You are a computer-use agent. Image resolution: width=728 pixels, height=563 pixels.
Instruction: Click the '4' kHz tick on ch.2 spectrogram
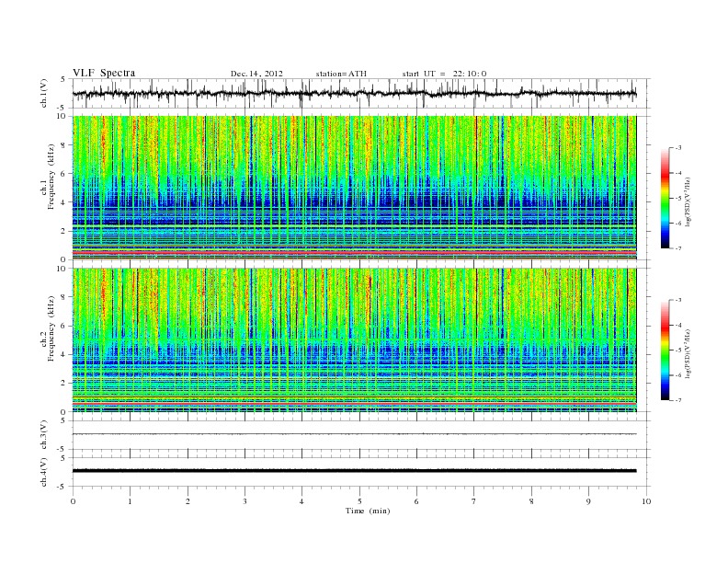[64, 354]
